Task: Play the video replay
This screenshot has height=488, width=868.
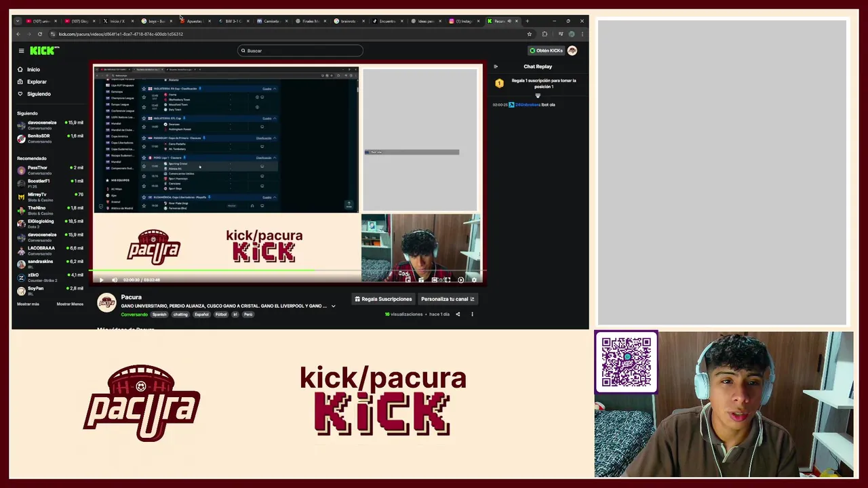Action: point(102,280)
